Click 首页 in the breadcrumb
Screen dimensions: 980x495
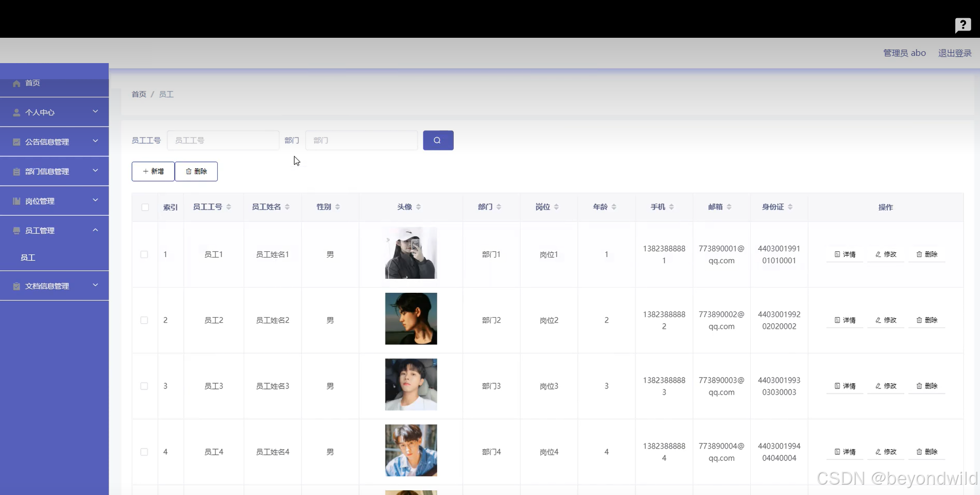pos(139,94)
